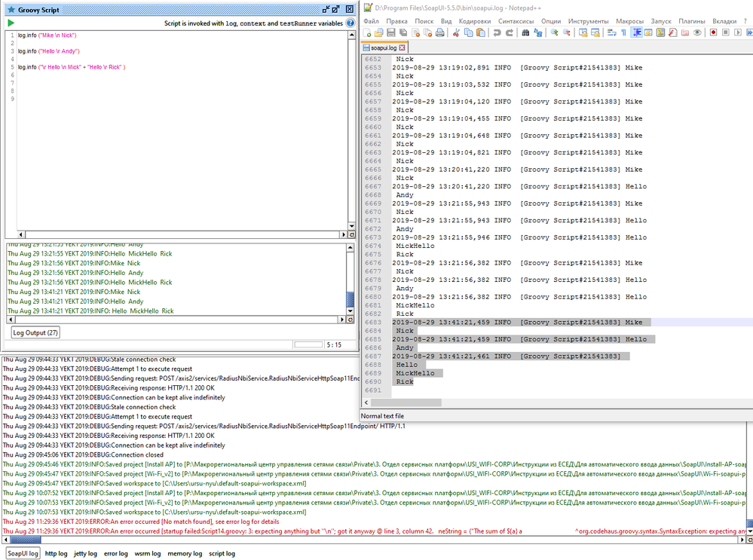Open the Кодировки menu
The image size is (753, 560).
click(474, 21)
